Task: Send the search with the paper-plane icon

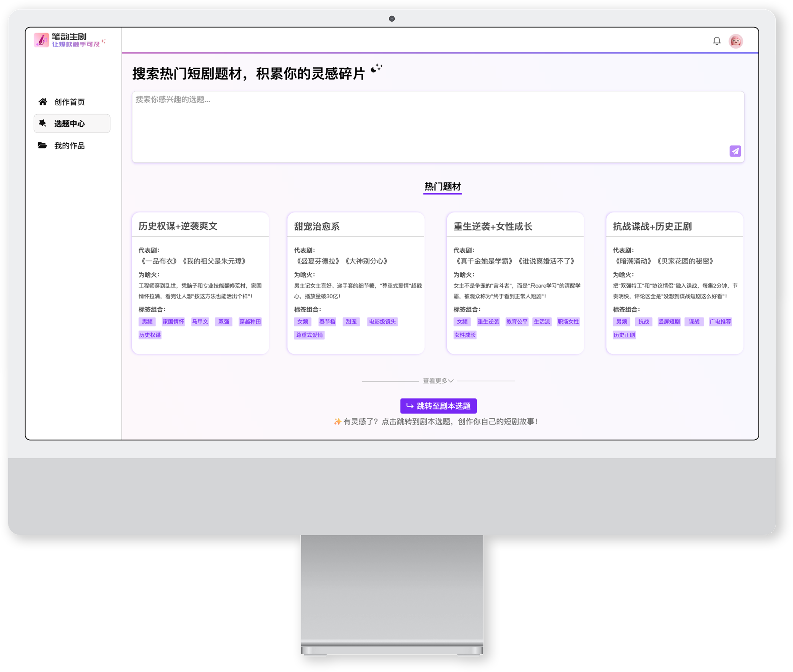Action: (735, 151)
